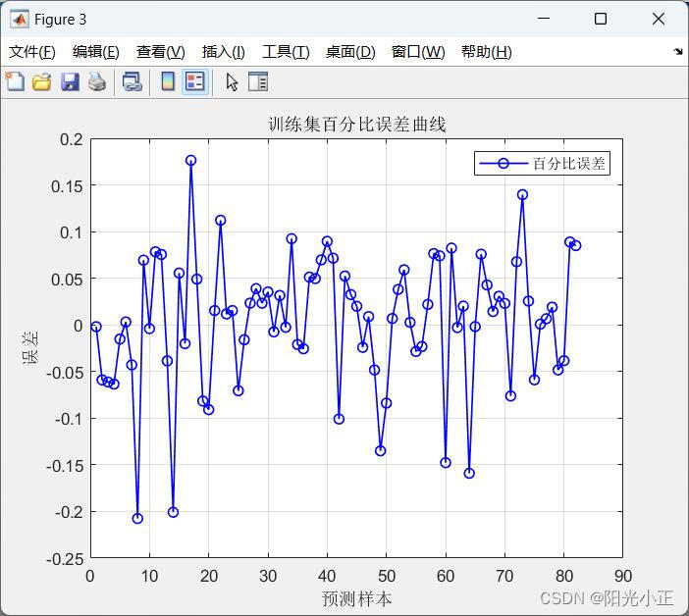The image size is (689, 616).
Task: Open the 查看(V) menu
Action: click(x=160, y=52)
